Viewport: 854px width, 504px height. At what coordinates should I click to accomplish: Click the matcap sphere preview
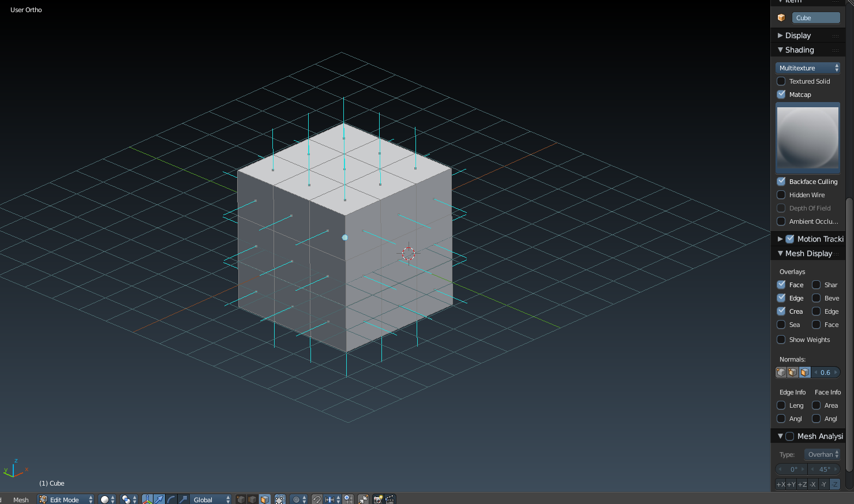(807, 138)
